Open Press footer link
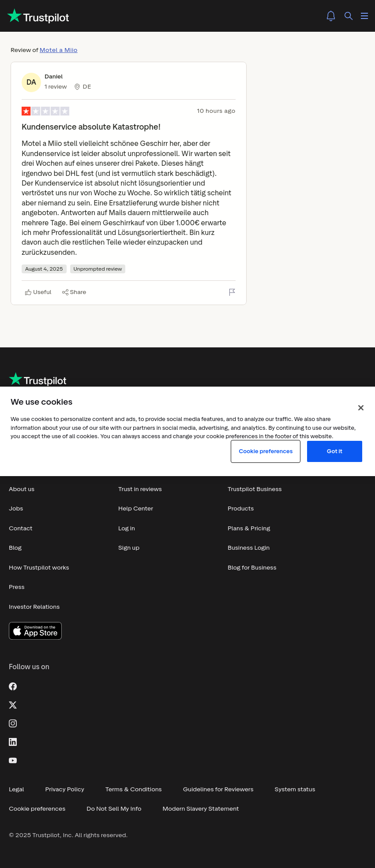 [17, 587]
